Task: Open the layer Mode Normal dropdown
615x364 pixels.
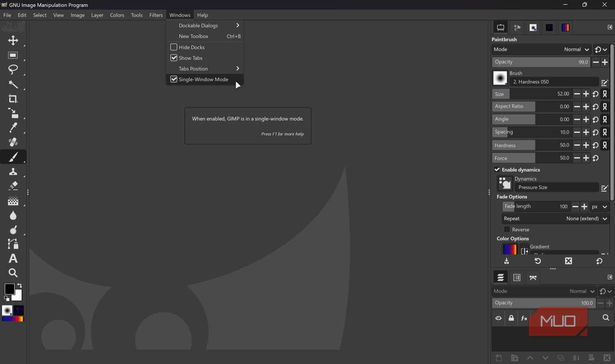Action: coord(544,292)
